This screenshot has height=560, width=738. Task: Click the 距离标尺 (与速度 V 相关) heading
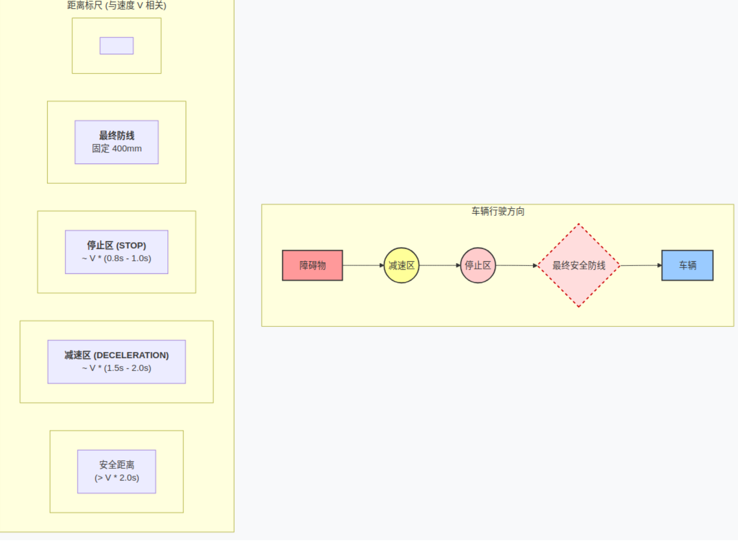[x=117, y=5]
